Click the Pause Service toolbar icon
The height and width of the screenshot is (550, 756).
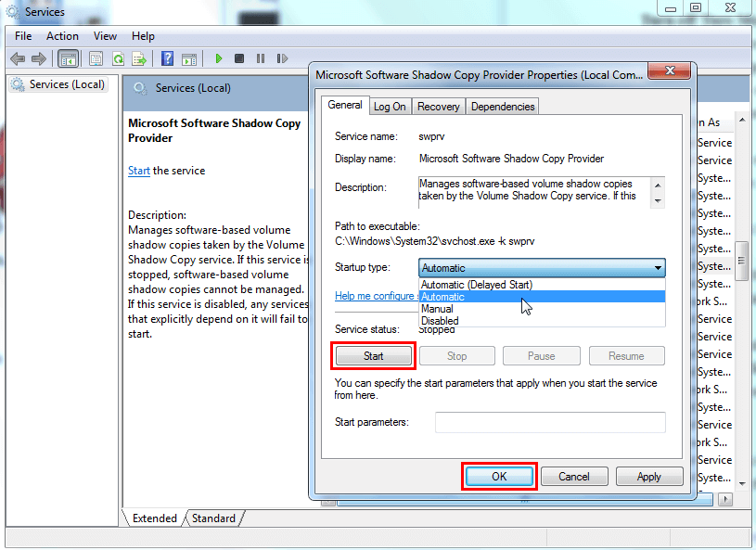coord(261,58)
